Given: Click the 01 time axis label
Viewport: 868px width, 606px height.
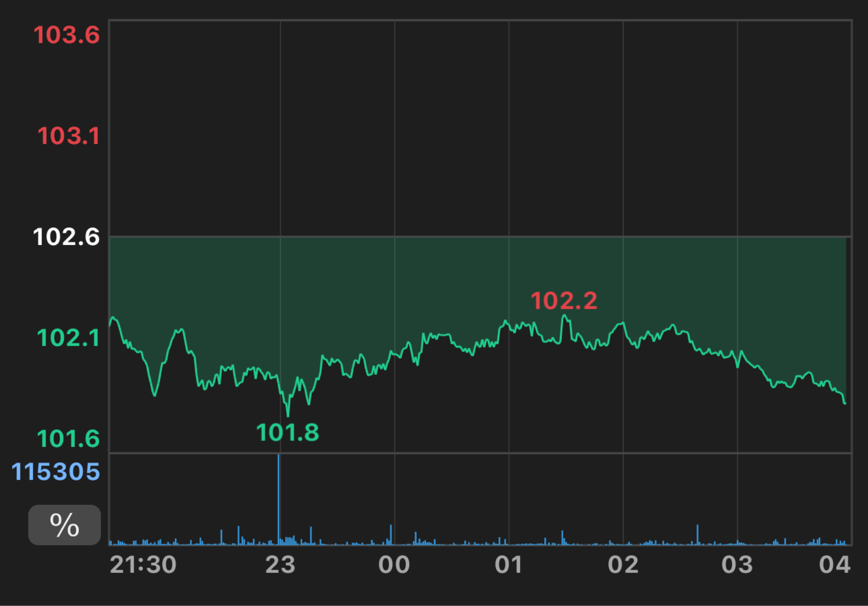Looking at the screenshot, I should pos(509,565).
